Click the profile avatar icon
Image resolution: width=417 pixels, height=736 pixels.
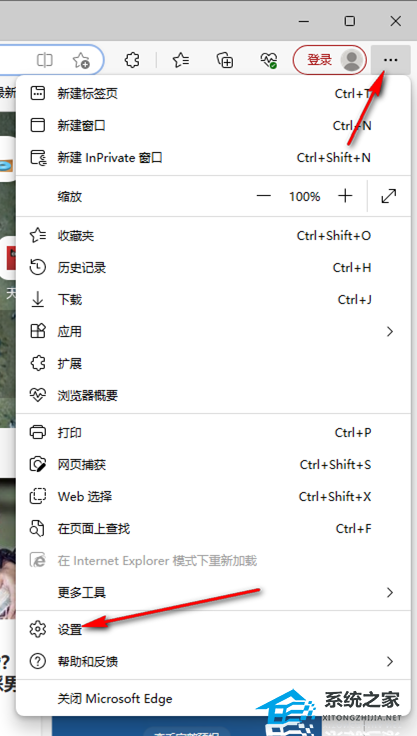click(351, 60)
